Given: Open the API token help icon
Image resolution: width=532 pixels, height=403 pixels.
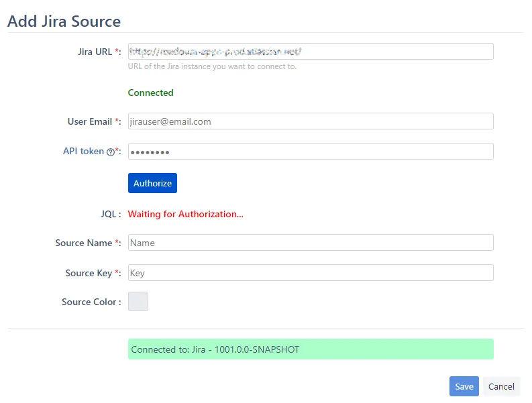Looking at the screenshot, I should 111,152.
